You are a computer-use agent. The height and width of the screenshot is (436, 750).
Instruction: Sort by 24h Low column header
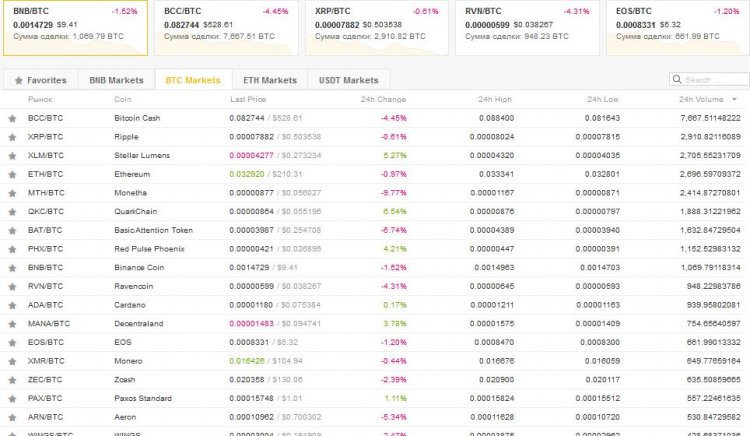coord(603,99)
